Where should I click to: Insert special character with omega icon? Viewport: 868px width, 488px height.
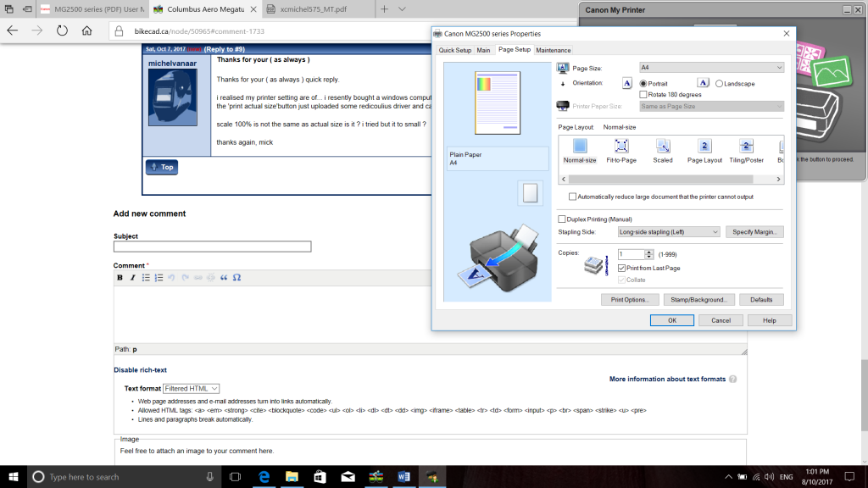[x=236, y=278]
